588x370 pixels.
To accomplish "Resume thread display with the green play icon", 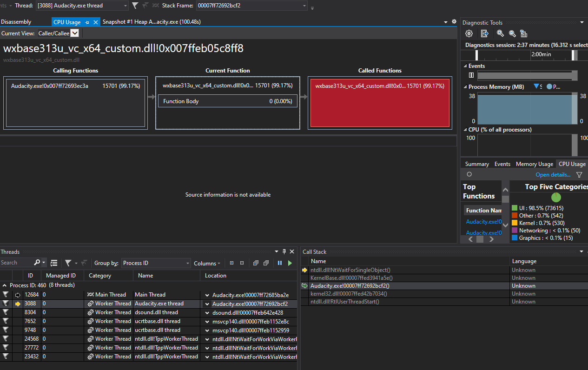I will tap(290, 263).
